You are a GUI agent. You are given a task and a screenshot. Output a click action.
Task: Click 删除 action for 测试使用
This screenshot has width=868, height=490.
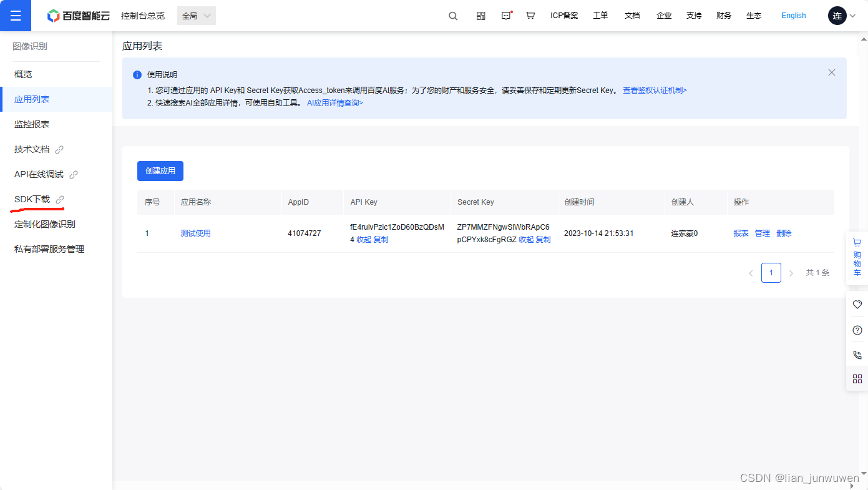[784, 233]
